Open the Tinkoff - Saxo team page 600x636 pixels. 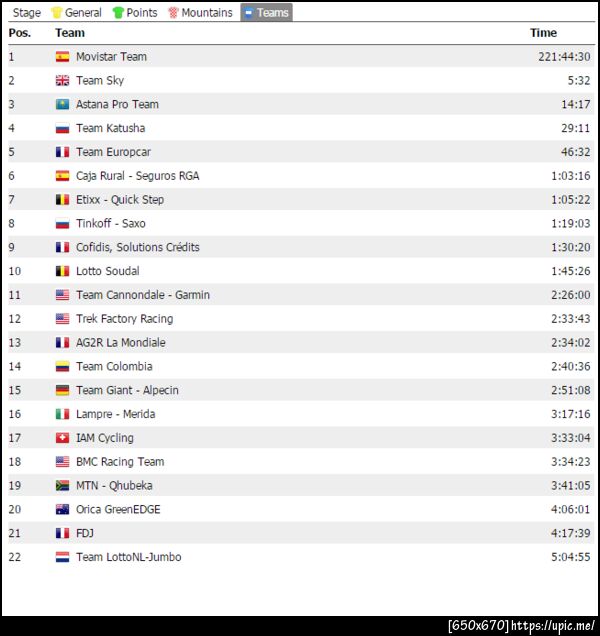pyautogui.click(x=110, y=224)
